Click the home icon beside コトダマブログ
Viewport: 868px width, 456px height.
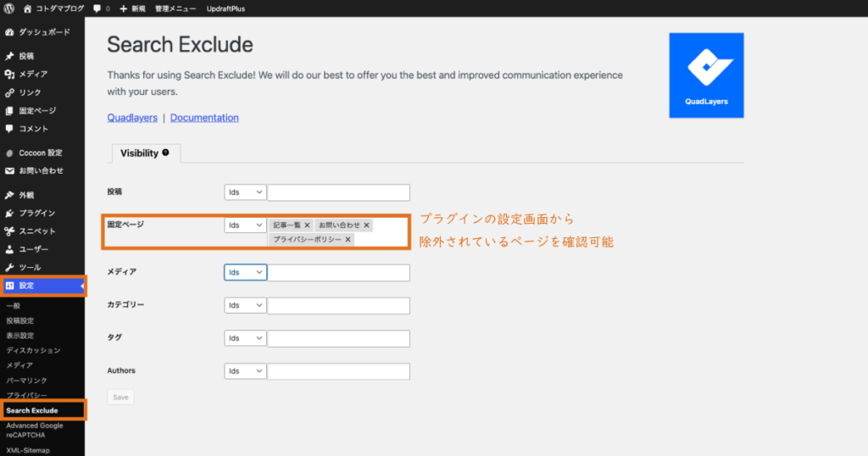point(27,8)
